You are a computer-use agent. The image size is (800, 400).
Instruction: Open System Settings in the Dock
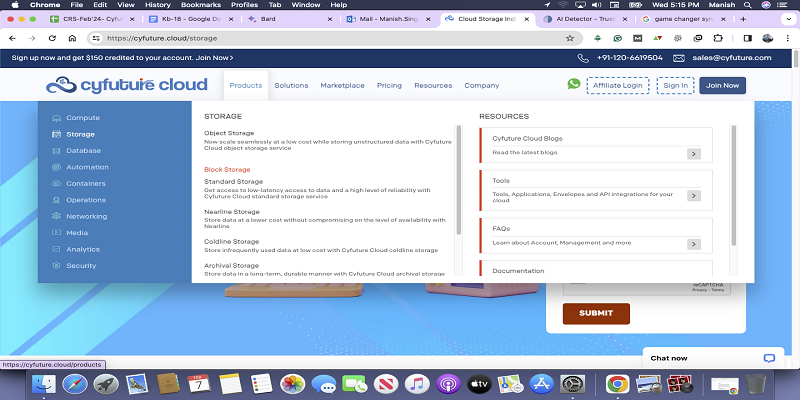(572, 384)
